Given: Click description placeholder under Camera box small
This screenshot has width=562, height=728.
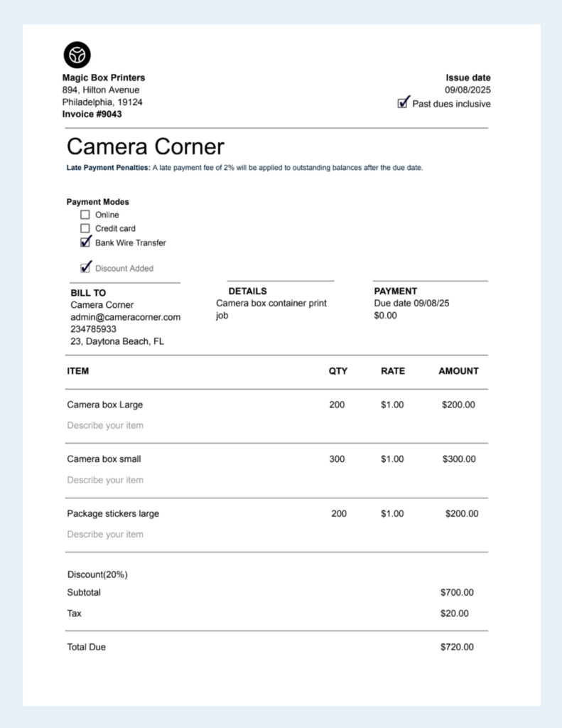Looking at the screenshot, I should pyautogui.click(x=105, y=480).
